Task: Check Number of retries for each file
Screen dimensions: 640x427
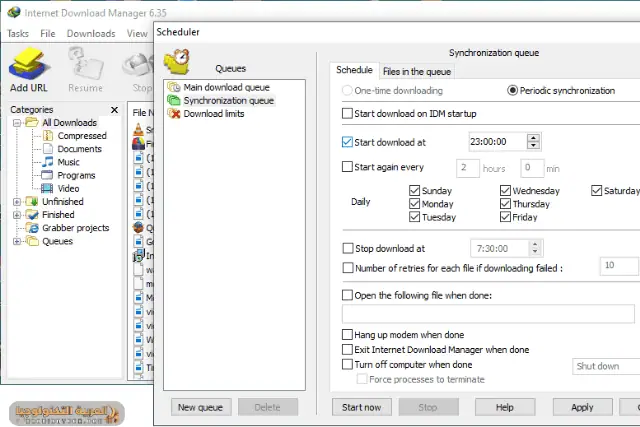Action: pos(348,268)
